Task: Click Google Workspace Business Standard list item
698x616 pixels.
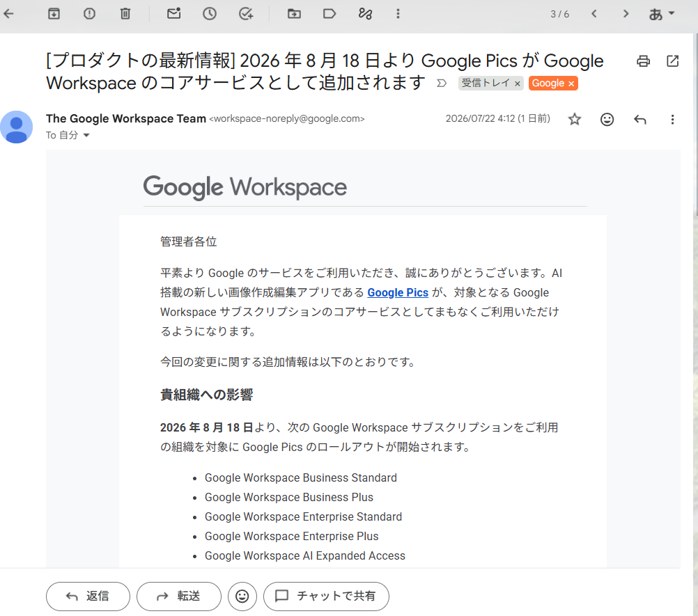Action: click(x=300, y=477)
